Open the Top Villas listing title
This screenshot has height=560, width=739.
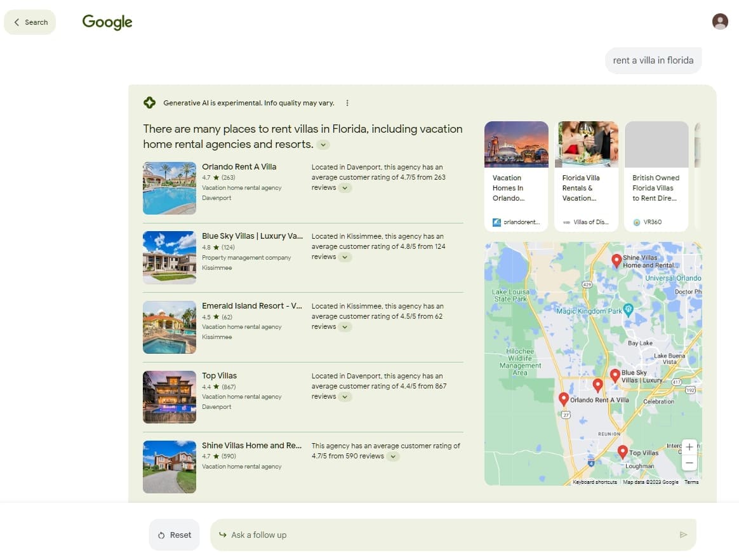click(219, 375)
